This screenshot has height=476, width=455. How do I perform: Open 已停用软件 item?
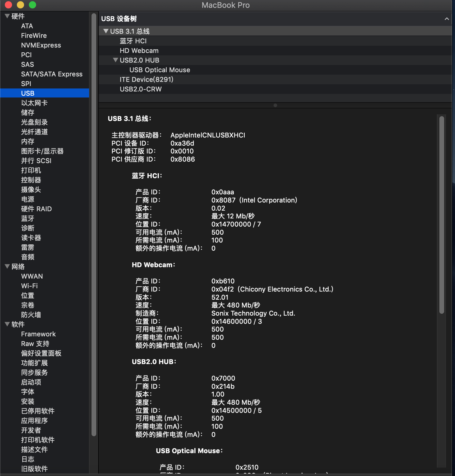38,411
